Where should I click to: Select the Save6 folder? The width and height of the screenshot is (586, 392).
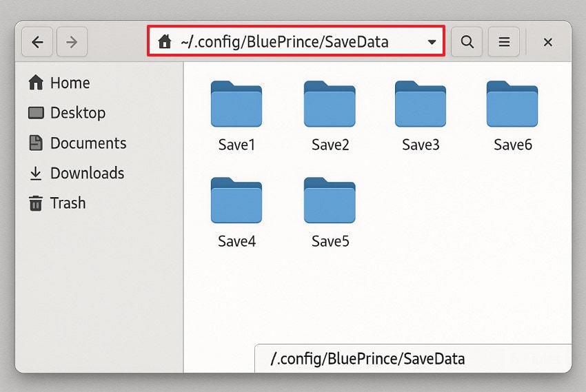512,116
